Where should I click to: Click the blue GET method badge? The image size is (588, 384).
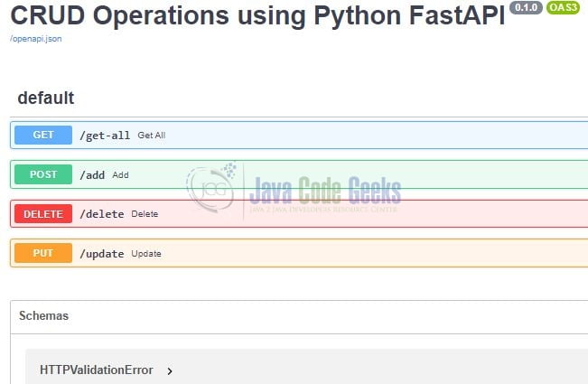coord(43,135)
